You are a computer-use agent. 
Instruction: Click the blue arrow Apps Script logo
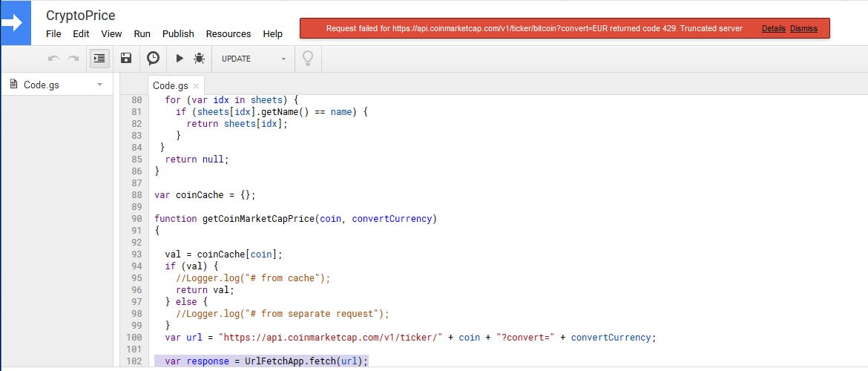(x=16, y=23)
